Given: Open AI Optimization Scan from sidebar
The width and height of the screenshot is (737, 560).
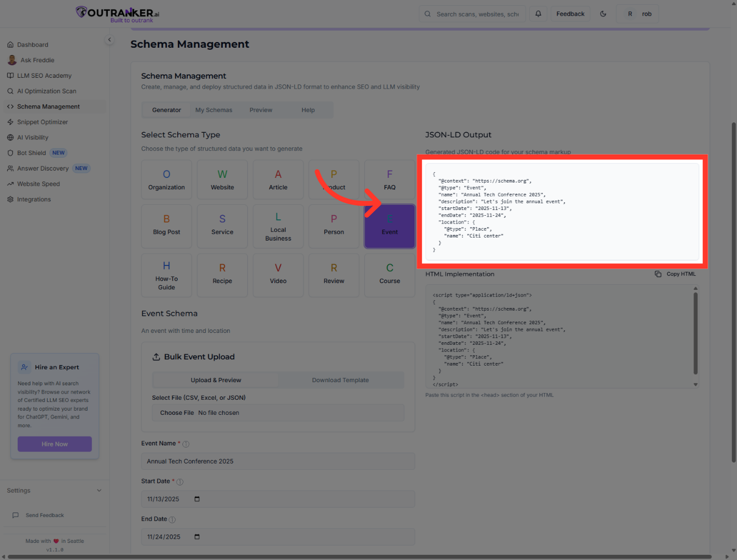Looking at the screenshot, I should click(x=46, y=91).
